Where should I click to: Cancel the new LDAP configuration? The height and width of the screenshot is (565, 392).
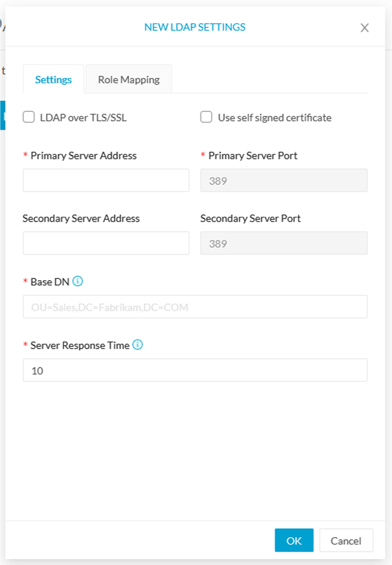[x=346, y=540]
